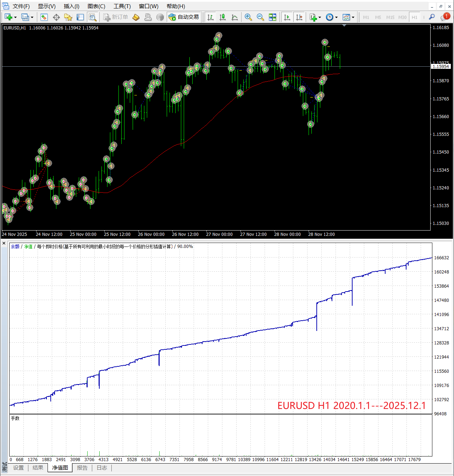Image resolution: width=454 pixels, height=476 pixels.
Task: Open the Navigator favorites folder icon
Action: click(x=68, y=17)
